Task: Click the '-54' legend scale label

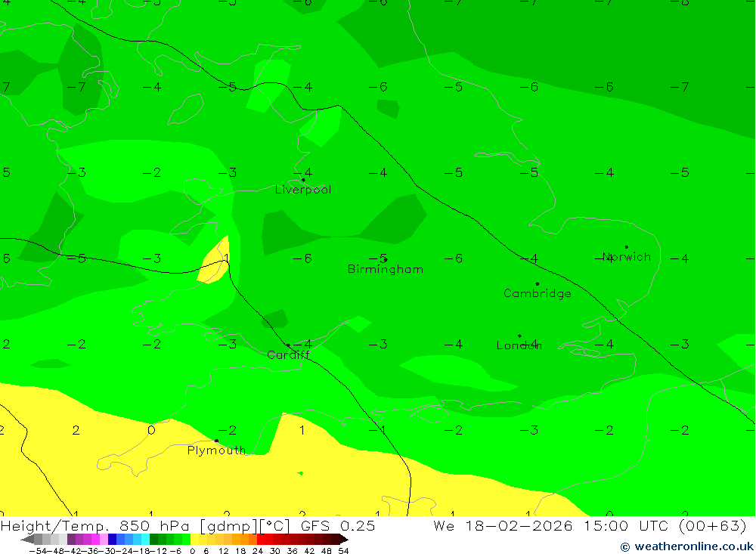Action: pos(36,551)
